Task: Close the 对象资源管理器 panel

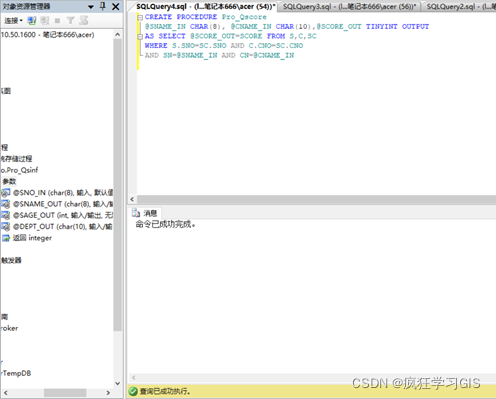Action: 116,6
